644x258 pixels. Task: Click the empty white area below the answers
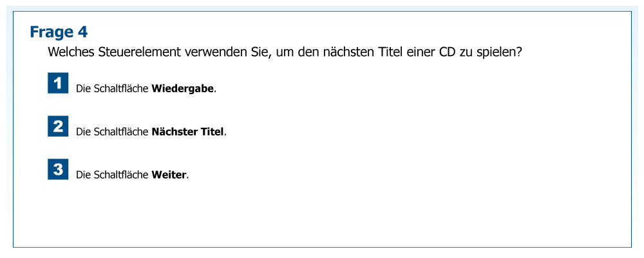(x=322, y=216)
